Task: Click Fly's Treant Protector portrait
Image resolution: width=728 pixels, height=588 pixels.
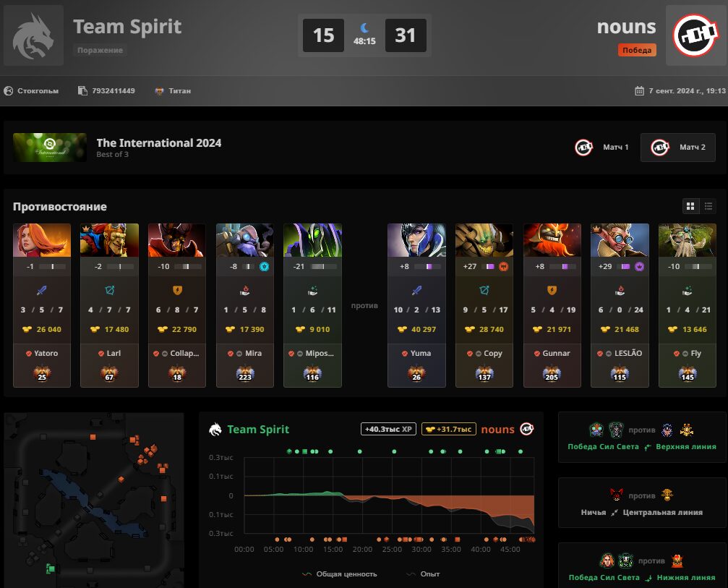Action: click(687, 240)
